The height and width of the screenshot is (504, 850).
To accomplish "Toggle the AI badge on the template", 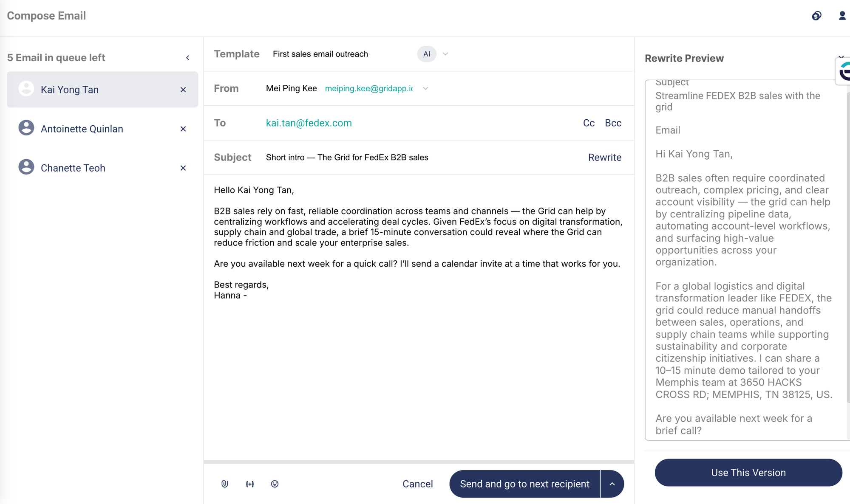I will (427, 54).
